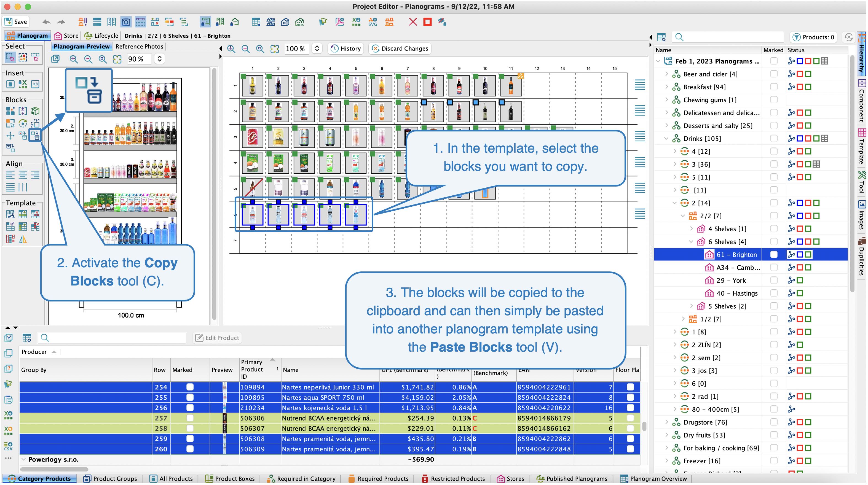Collapse the Powerlogy s.r.o. group row
This screenshot has width=868, height=485.
24,459
